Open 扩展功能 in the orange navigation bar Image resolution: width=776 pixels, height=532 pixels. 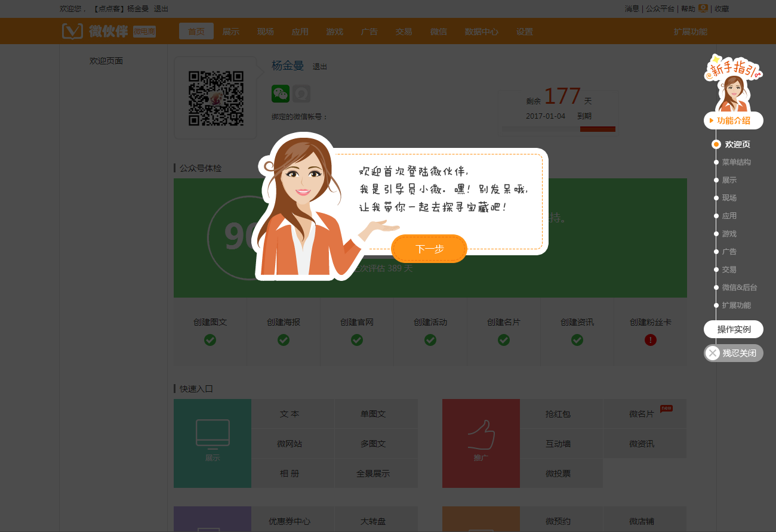[691, 32]
